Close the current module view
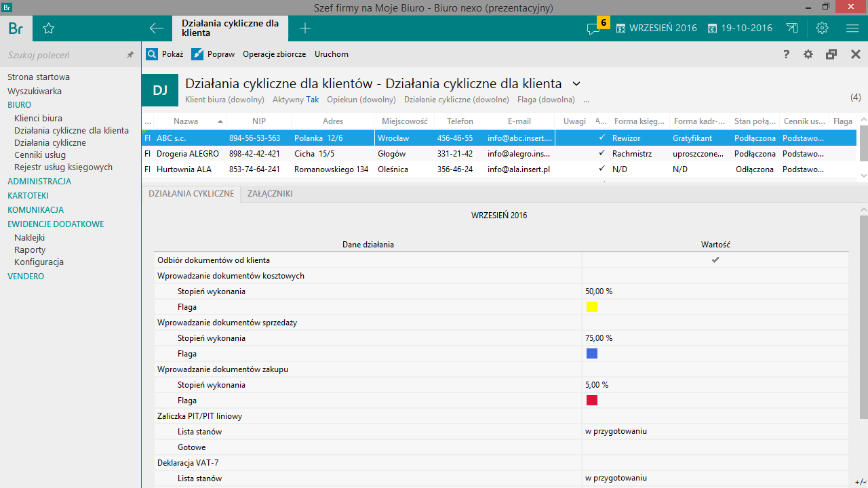The width and height of the screenshot is (868, 488). (x=856, y=54)
